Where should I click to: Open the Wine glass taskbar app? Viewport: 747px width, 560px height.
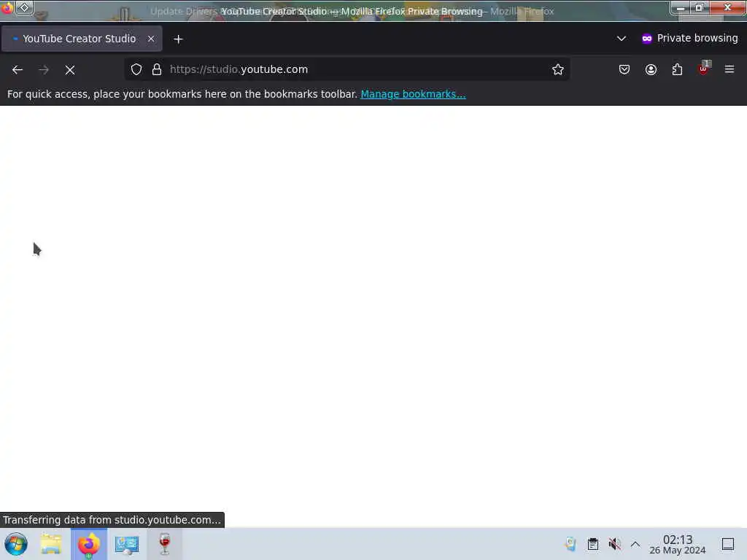point(164,544)
